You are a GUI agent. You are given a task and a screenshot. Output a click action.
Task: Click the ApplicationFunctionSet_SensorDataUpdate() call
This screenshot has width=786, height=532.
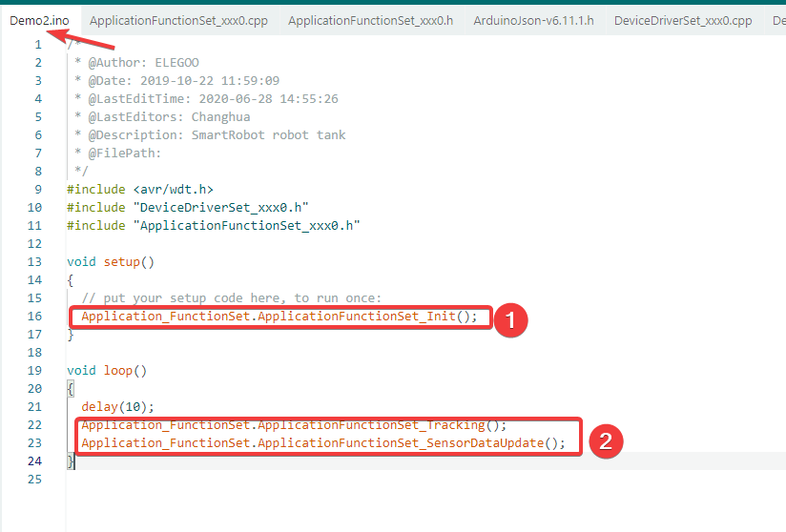coord(323,442)
